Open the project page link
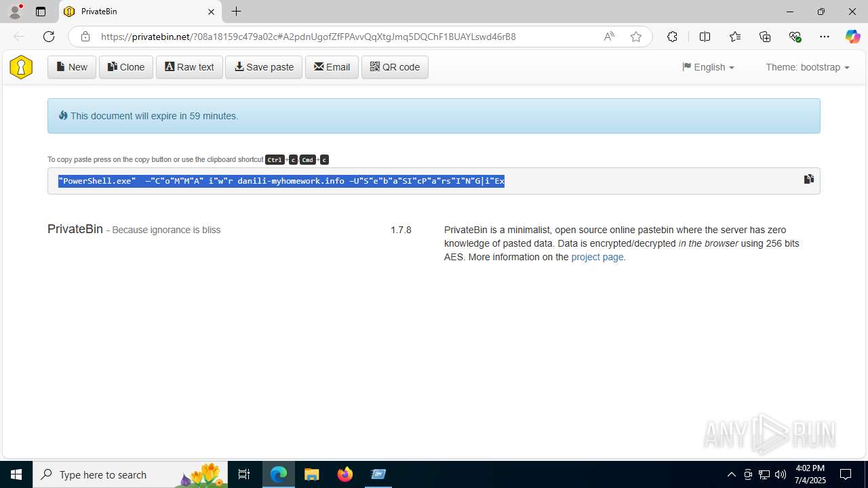The width and height of the screenshot is (868, 488). [x=597, y=257]
